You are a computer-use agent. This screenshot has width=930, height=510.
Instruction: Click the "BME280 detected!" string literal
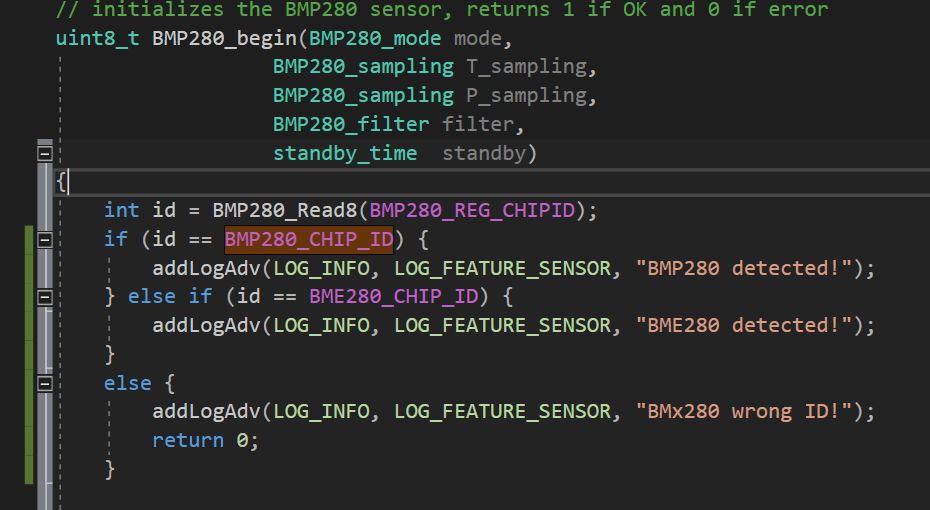[x=744, y=325]
